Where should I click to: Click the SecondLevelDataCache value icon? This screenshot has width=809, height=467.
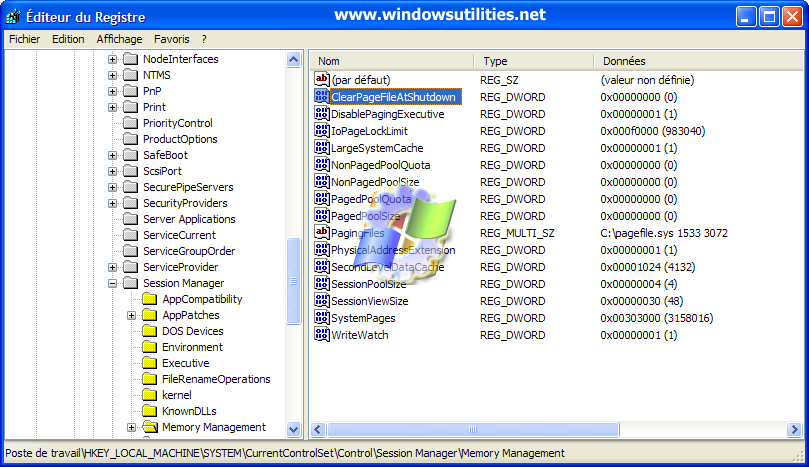(321, 267)
